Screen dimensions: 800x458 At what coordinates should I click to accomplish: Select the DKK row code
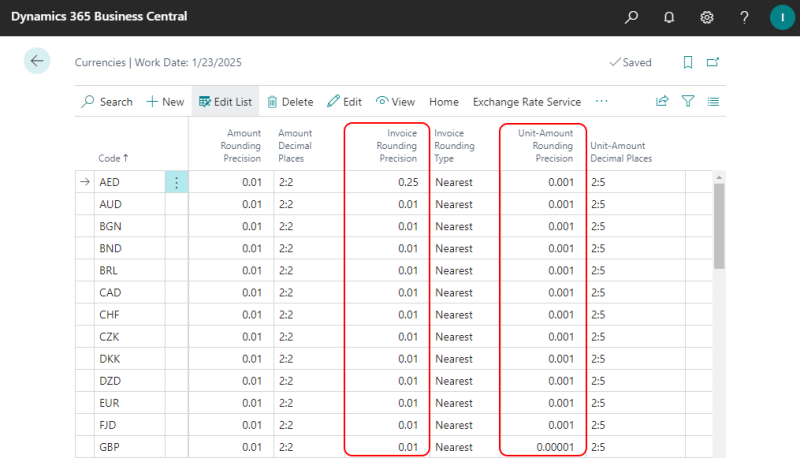110,359
